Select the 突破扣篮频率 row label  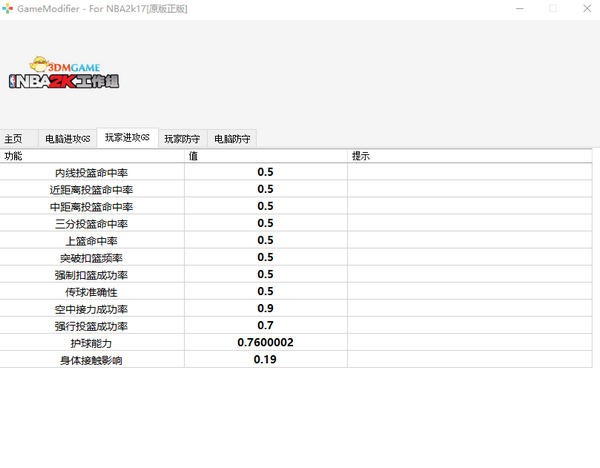[x=91, y=258]
